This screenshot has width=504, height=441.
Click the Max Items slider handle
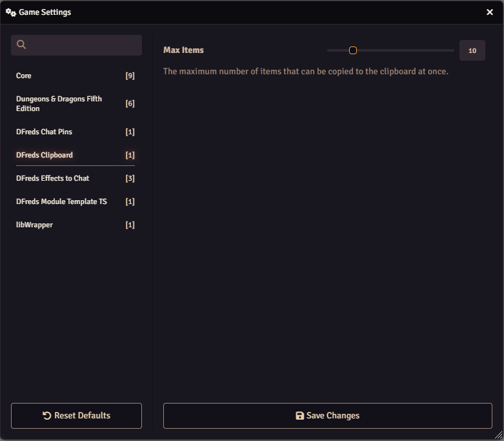353,50
